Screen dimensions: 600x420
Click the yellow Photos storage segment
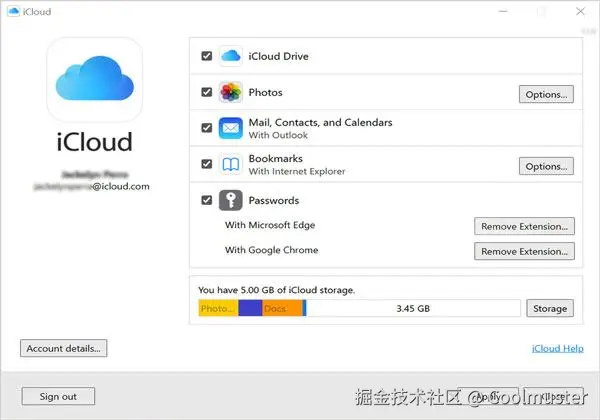(218, 308)
